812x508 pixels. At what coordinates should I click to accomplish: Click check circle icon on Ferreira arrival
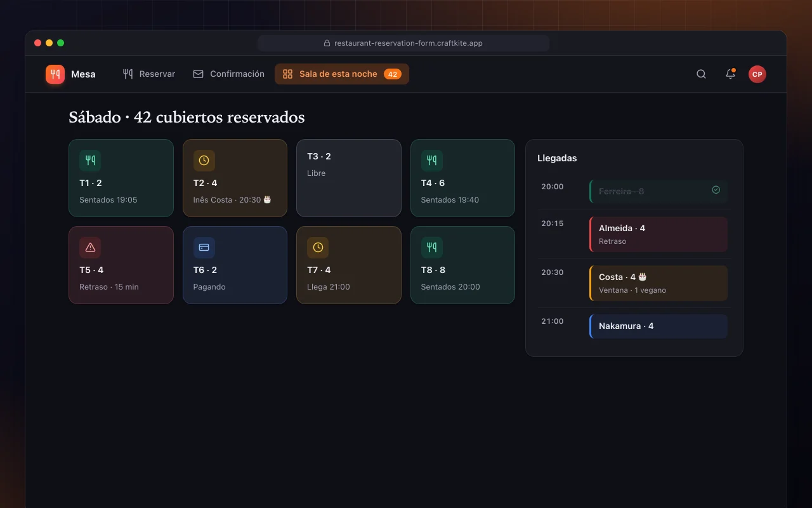(x=716, y=190)
